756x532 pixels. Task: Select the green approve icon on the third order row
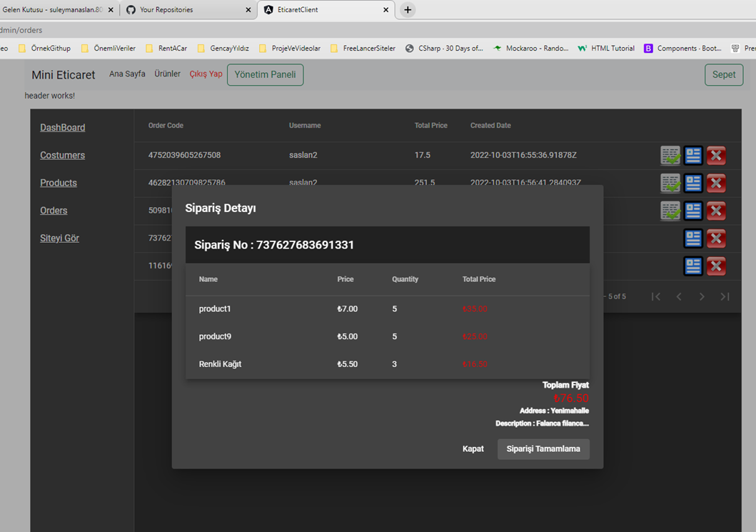click(x=670, y=211)
